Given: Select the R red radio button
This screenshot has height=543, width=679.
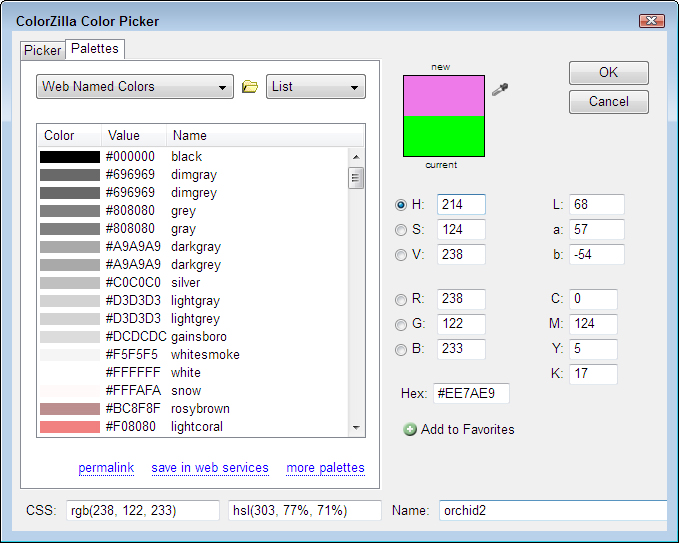Looking at the screenshot, I should point(402,300).
